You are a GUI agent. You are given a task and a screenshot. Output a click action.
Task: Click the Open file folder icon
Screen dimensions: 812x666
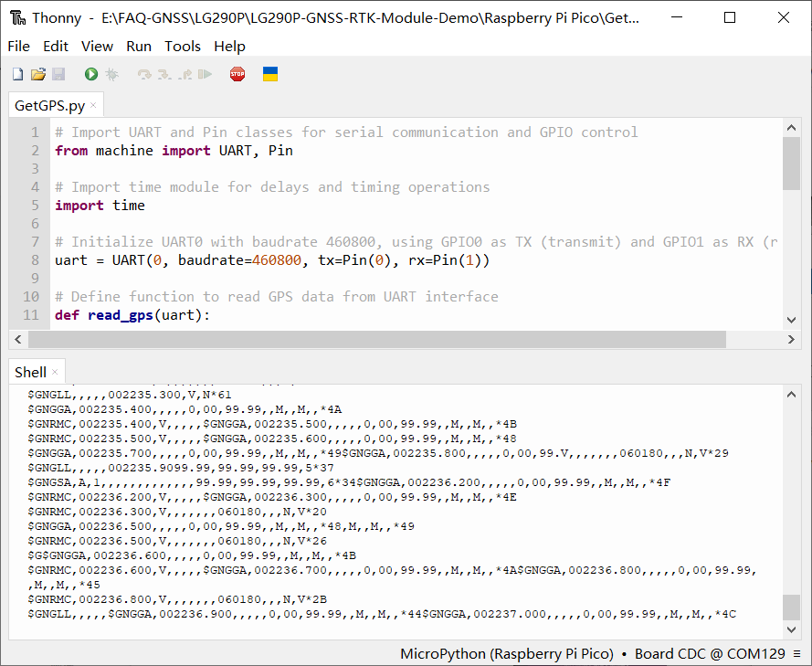tap(37, 74)
